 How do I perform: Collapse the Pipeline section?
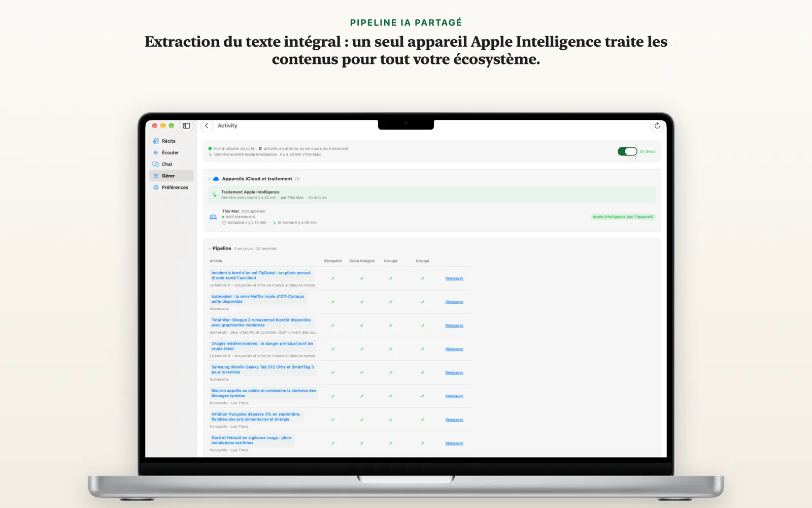(x=210, y=249)
